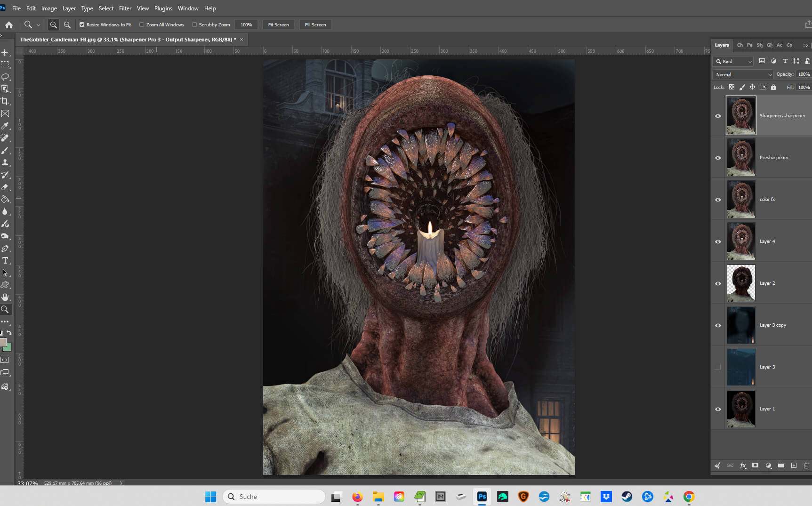812x506 pixels.
Task: Click the foreground color swatch
Action: 3,343
